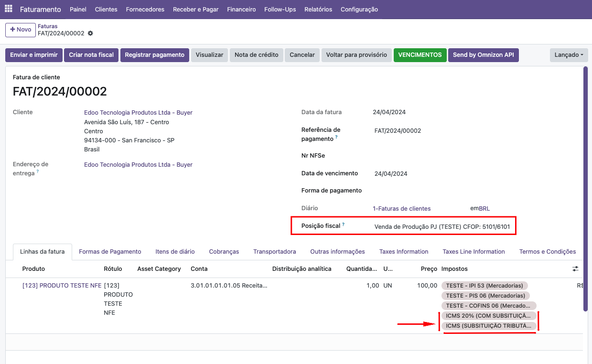Click the Novo button
The height and width of the screenshot is (364, 592).
[x=21, y=30]
